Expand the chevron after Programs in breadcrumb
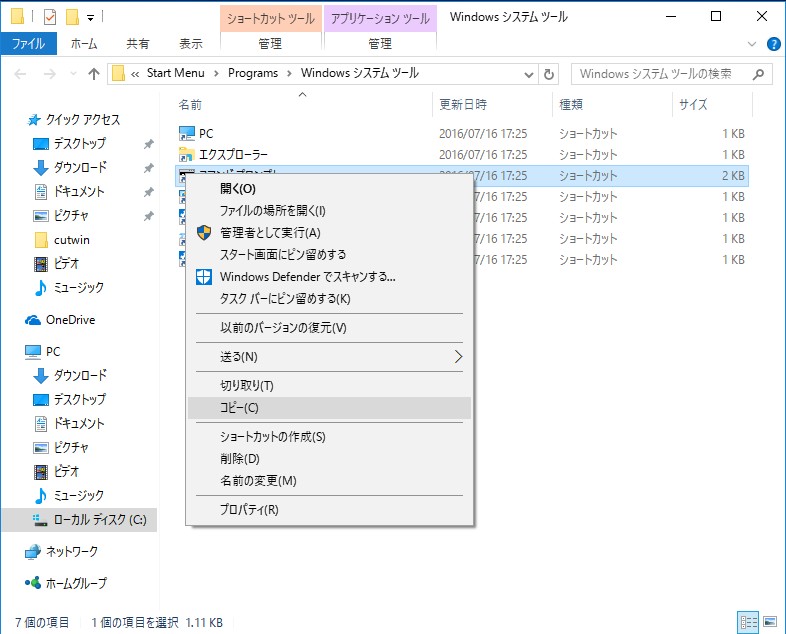 289,74
